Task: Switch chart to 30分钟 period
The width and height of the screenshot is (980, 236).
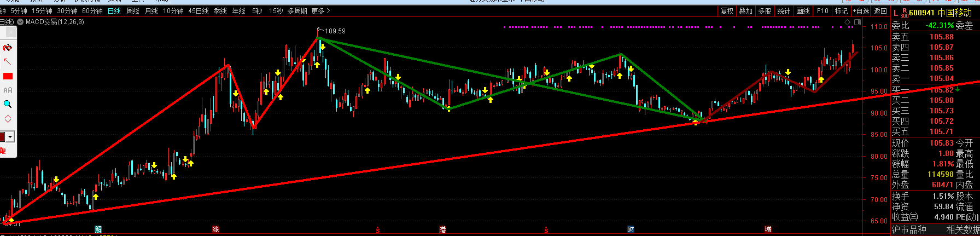Action: pos(67,11)
